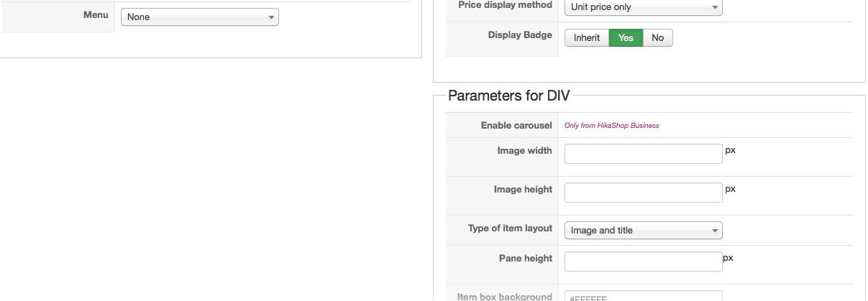868x301 pixels.
Task: Expand the Price display method dropdown
Action: click(643, 7)
